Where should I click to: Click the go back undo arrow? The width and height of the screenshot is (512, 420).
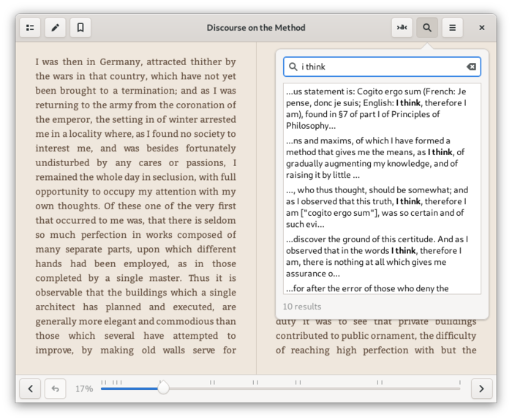[55, 389]
